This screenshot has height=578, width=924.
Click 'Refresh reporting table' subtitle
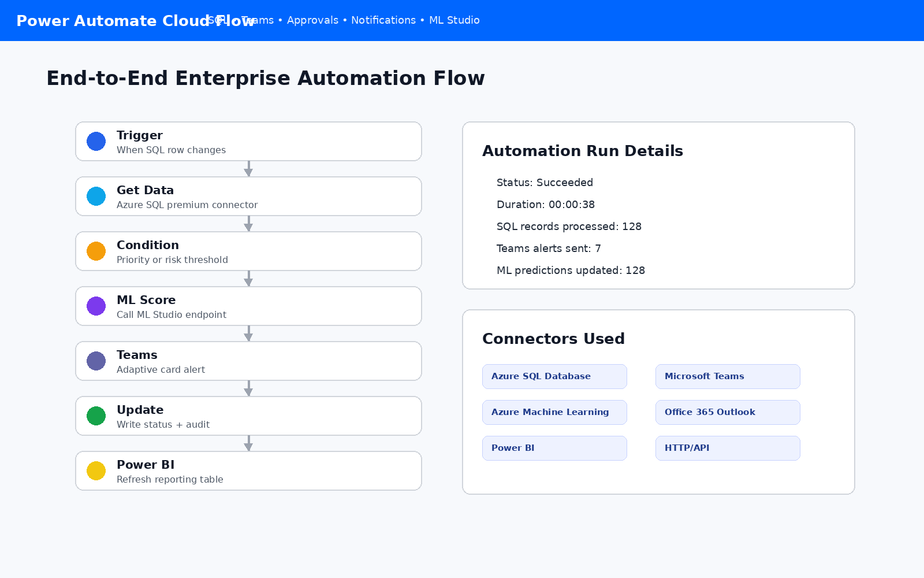click(170, 480)
